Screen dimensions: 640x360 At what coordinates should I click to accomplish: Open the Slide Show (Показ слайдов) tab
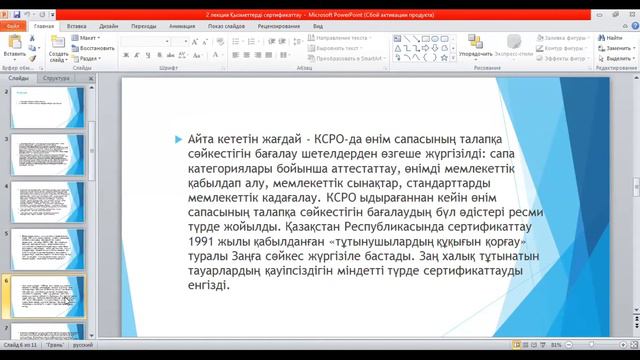tap(227, 26)
